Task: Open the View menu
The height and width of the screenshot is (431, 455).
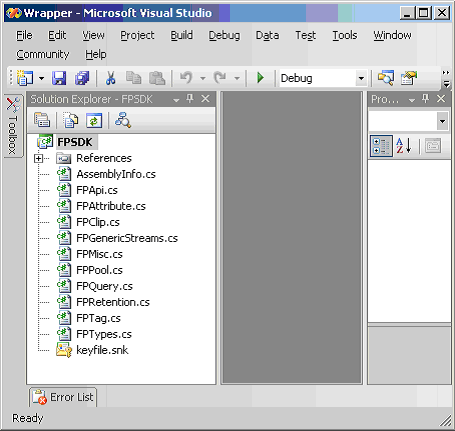Action: click(93, 35)
